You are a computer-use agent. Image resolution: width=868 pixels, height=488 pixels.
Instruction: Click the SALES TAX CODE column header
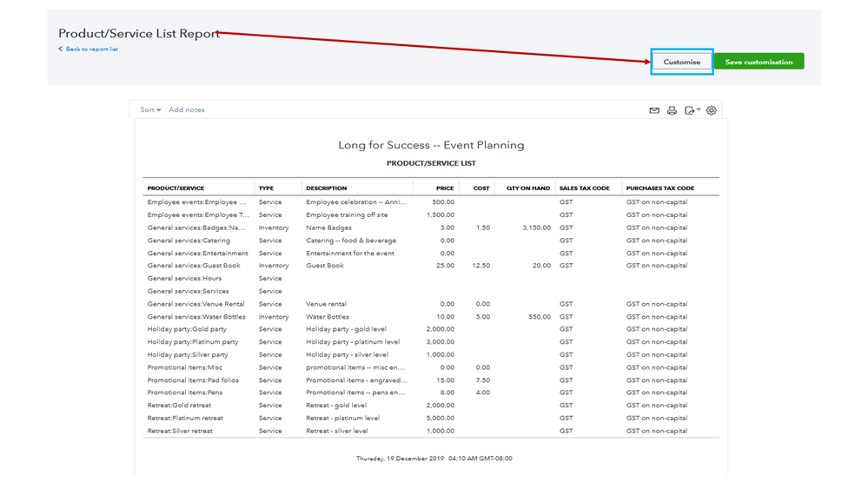(584, 188)
